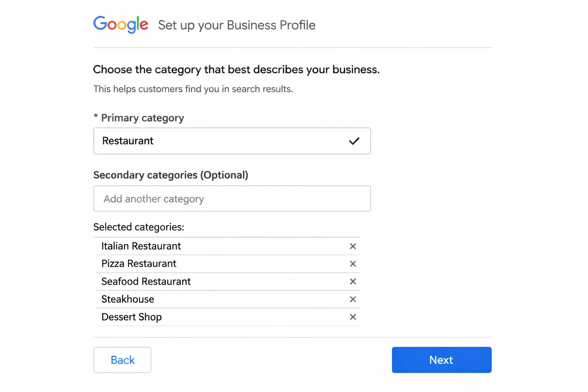Go back using the Back button
588x392 pixels.
[122, 360]
